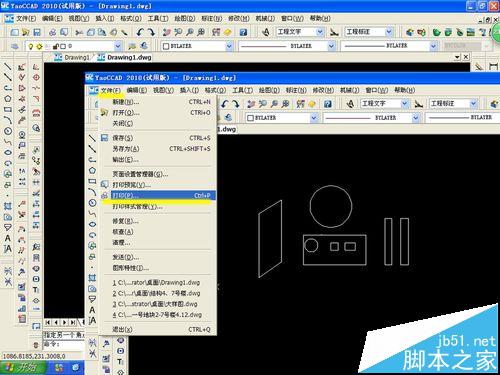
Task: Select the Polygon tool in back window's left toolbar
Action: pos(8,99)
